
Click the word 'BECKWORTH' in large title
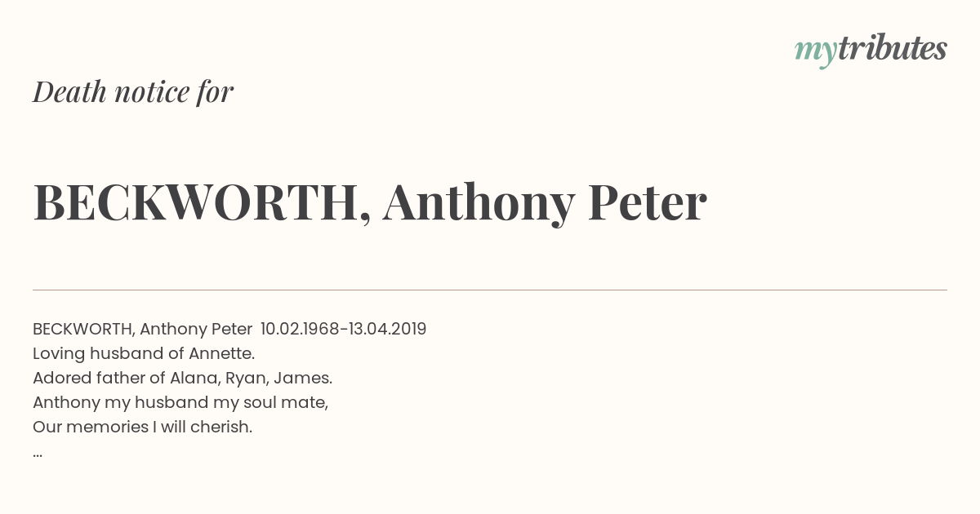(x=196, y=203)
